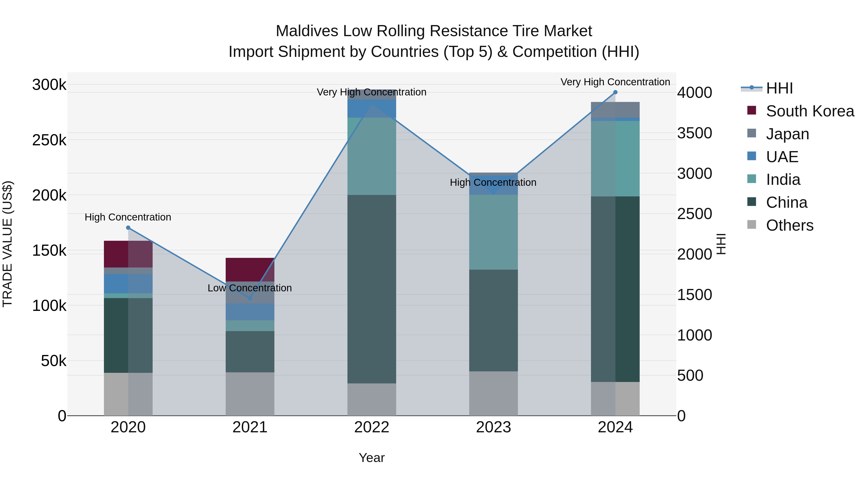Click 2024 India bar segment
This screenshot has width=868, height=488.
pyautogui.click(x=615, y=159)
